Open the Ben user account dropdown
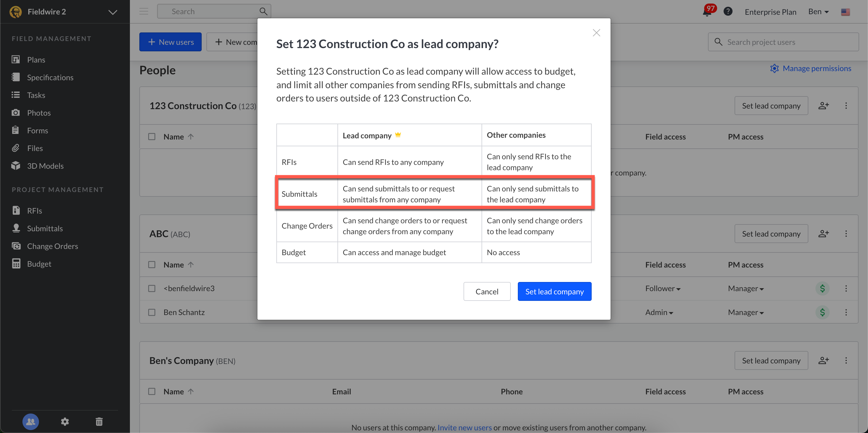This screenshot has height=433, width=868. tap(818, 12)
